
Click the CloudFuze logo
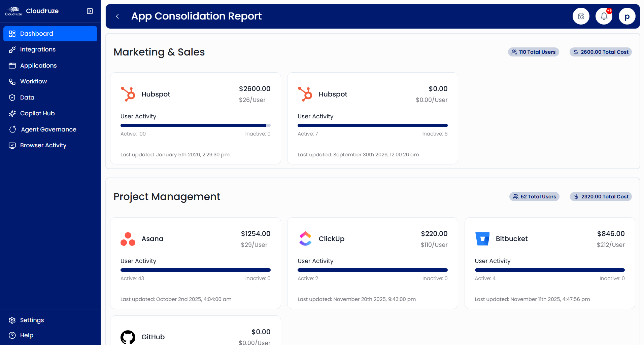coord(13,11)
